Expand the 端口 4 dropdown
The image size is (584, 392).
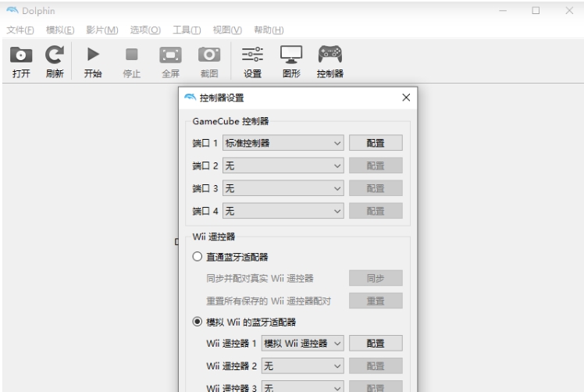pos(283,211)
